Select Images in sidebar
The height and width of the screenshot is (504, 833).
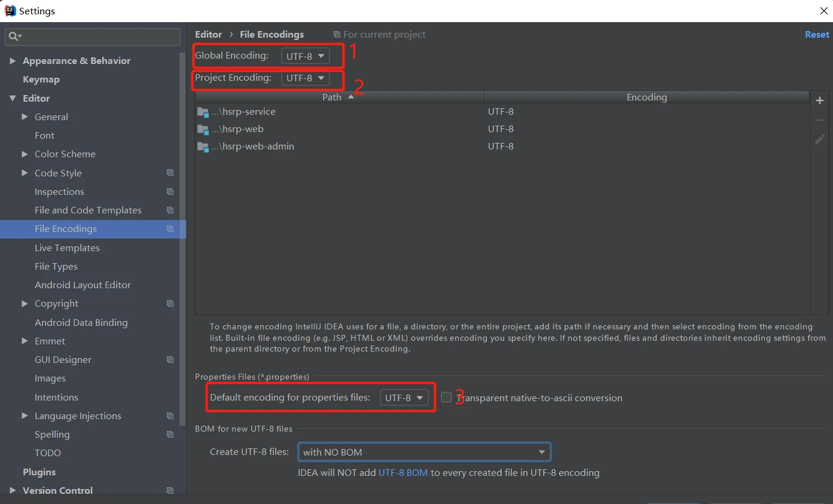[50, 378]
